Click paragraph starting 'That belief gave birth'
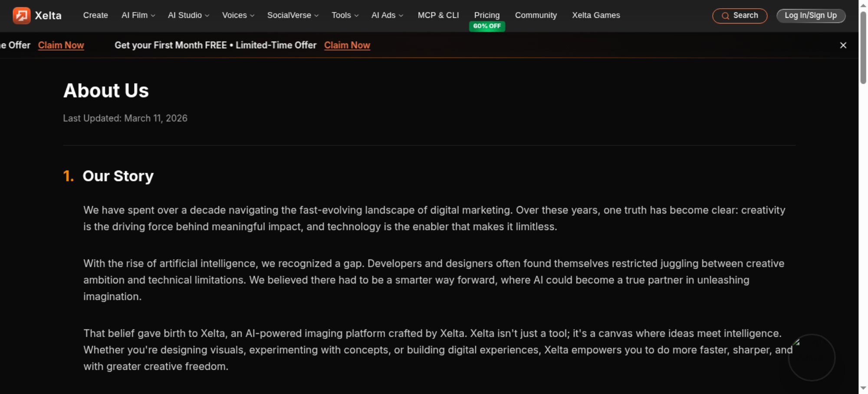Image resolution: width=868 pixels, height=394 pixels. tap(437, 350)
